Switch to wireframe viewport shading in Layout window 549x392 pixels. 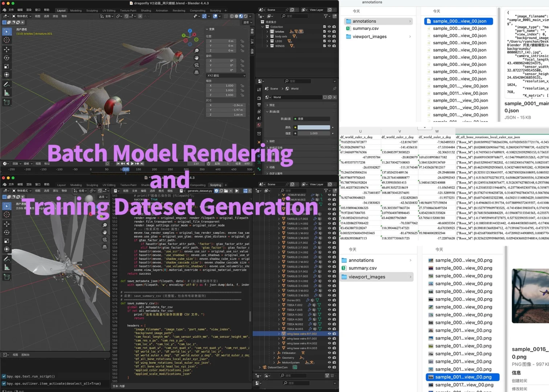coord(232,16)
